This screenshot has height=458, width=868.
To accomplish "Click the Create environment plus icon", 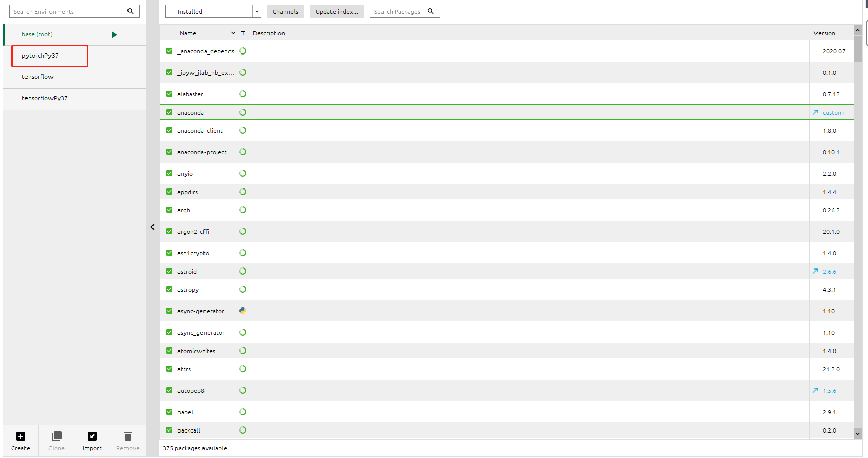I will [x=20, y=436].
